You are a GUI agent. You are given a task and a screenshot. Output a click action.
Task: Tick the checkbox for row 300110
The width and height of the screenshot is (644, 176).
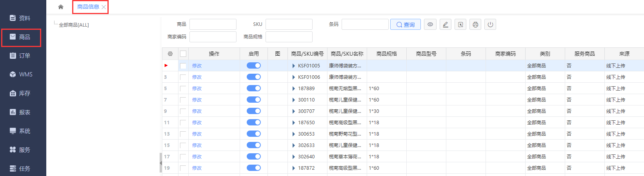tap(183, 100)
